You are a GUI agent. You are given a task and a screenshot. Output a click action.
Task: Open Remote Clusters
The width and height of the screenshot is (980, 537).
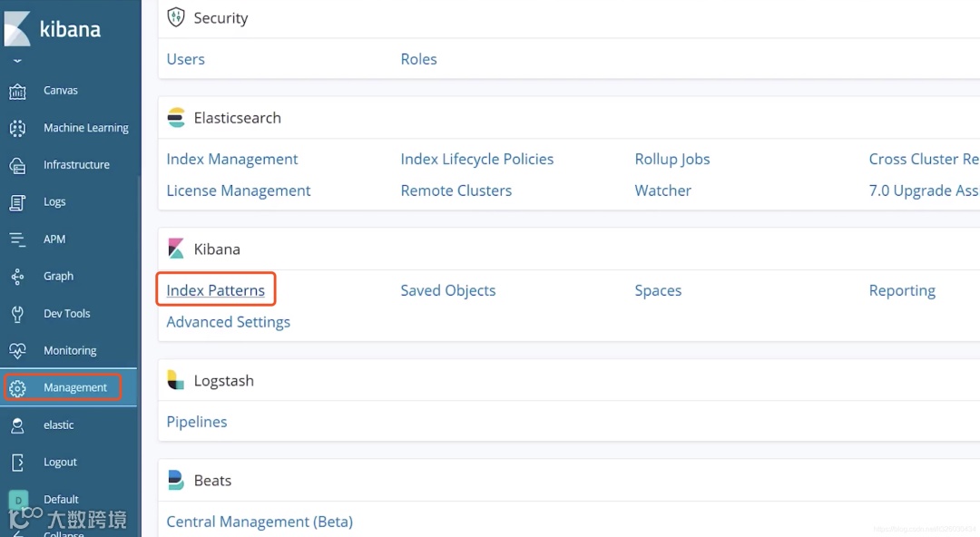point(456,190)
